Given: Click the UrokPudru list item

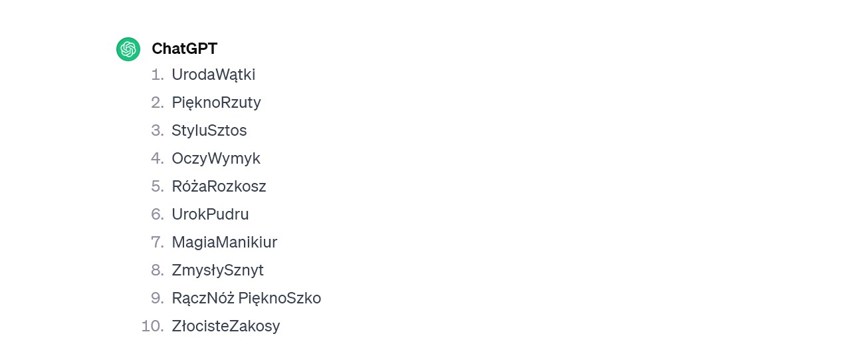Looking at the screenshot, I should 210,214.
